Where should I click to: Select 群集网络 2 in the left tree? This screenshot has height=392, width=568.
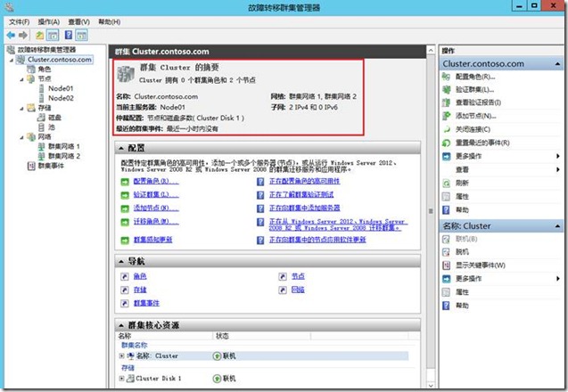(64, 156)
